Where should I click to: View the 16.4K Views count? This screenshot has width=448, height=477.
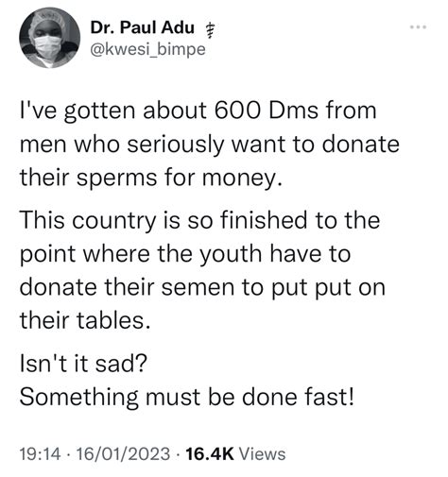(x=235, y=453)
